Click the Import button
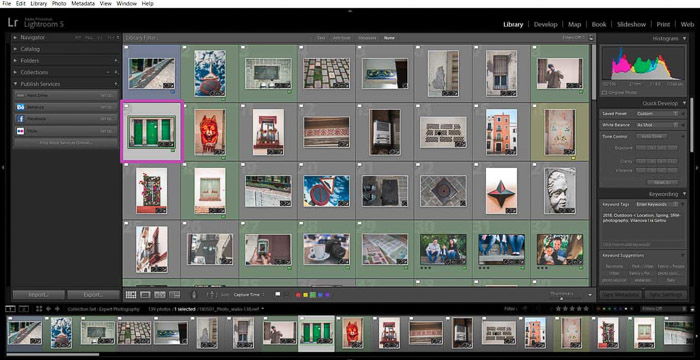 click(39, 295)
